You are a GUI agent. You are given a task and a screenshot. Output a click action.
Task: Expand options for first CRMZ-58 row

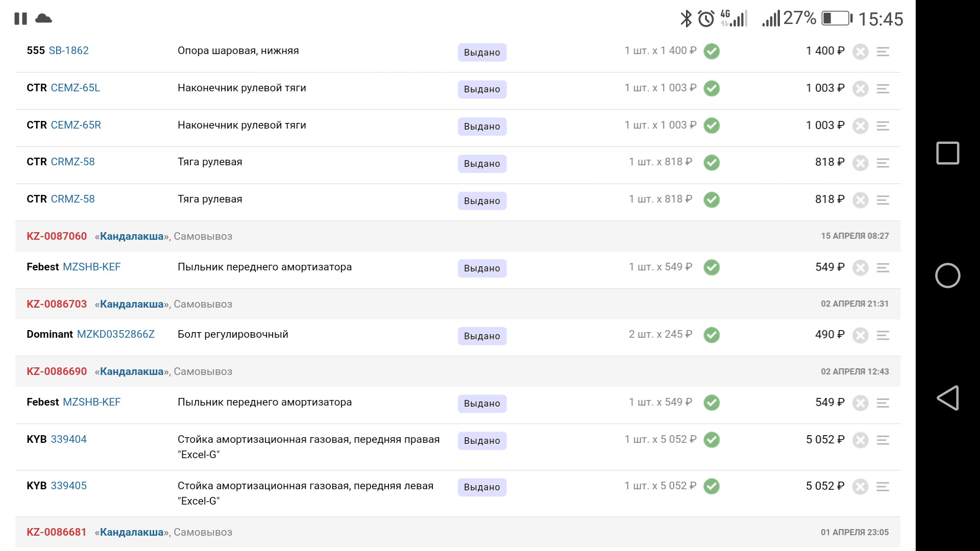click(x=883, y=163)
